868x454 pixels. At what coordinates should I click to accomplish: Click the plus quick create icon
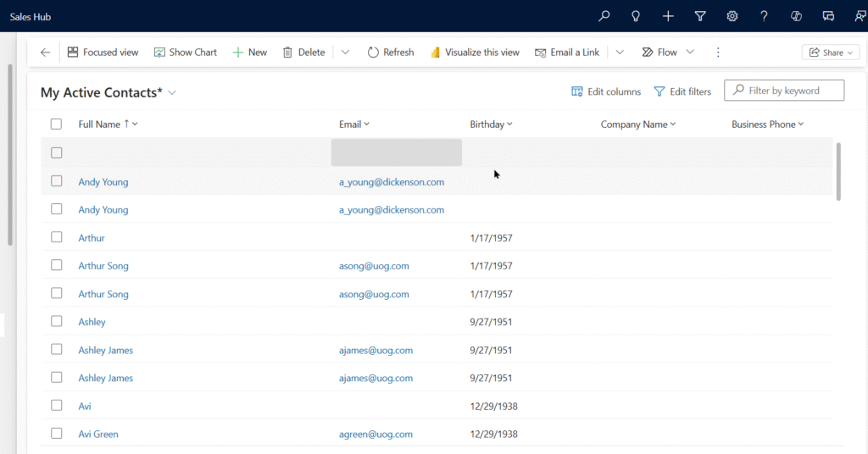(668, 16)
